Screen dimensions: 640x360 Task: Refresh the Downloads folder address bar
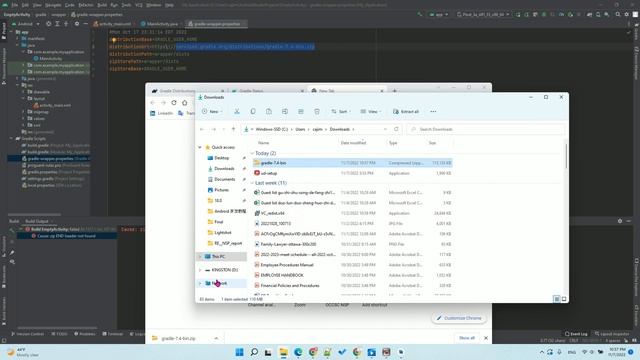point(396,129)
